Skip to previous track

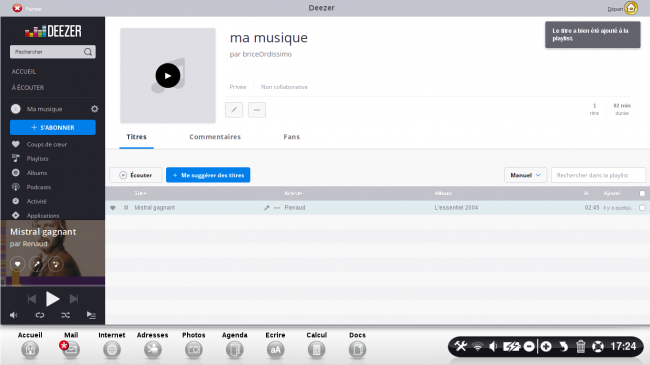click(32, 299)
